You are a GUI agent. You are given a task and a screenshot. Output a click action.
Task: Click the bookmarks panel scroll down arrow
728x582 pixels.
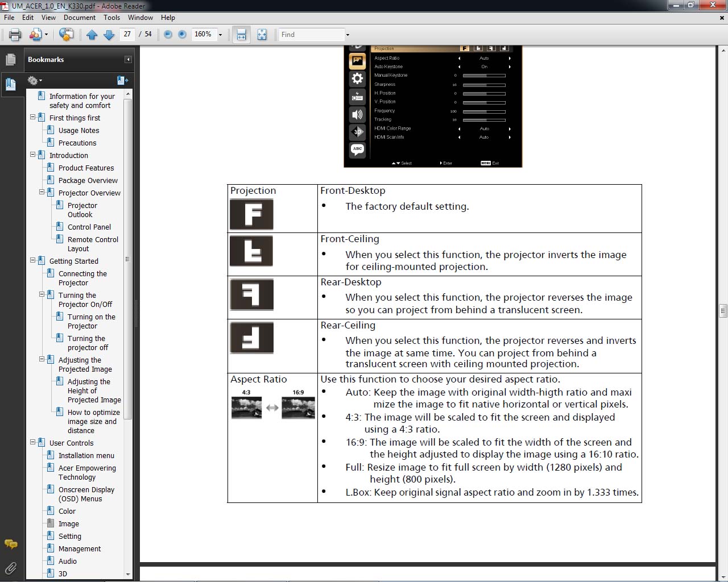[128, 574]
